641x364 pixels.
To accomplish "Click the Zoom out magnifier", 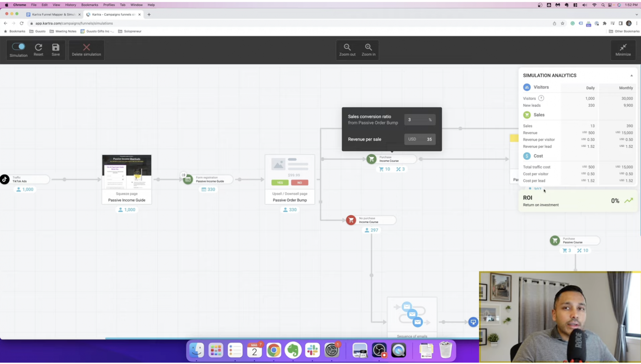I will point(347,47).
